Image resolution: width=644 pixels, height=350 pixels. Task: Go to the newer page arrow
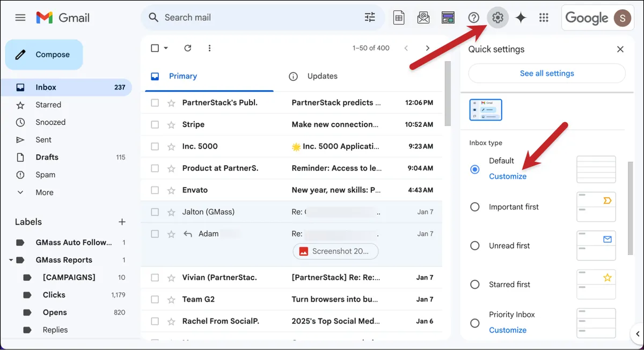point(406,48)
